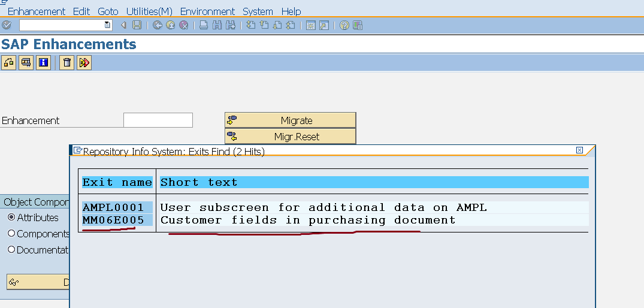Go to Previous Page icon
644x308 pixels.
[x=264, y=25]
